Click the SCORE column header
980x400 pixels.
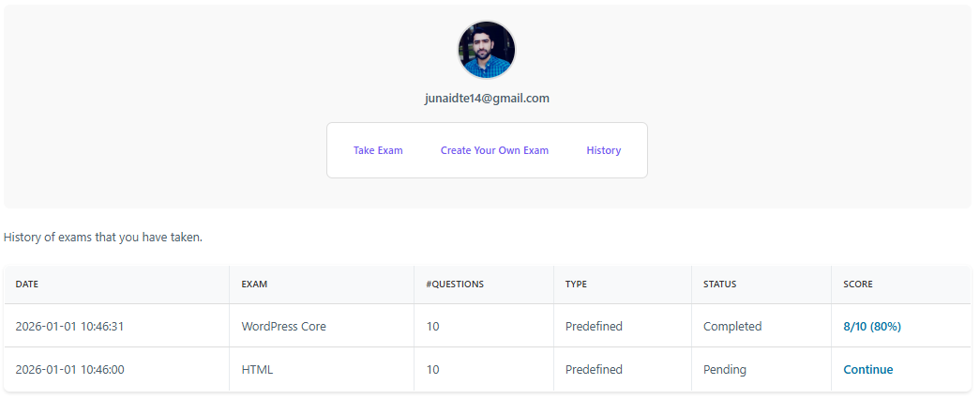pos(857,284)
